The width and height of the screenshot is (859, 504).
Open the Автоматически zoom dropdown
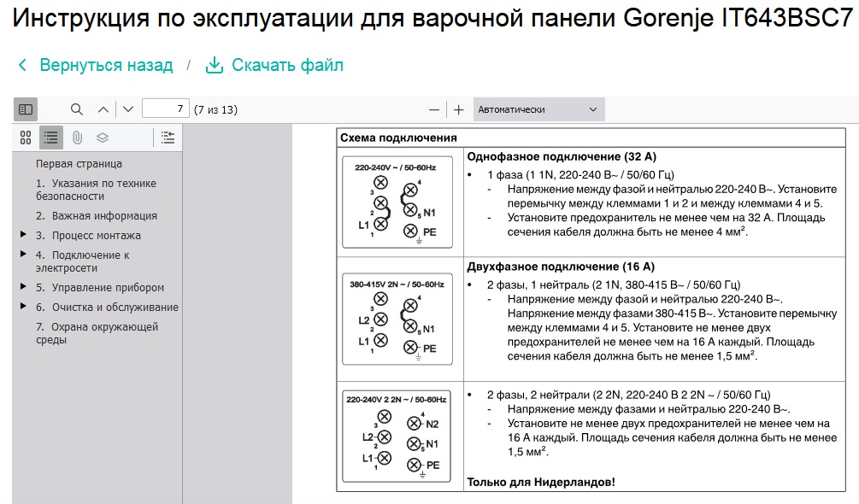click(538, 109)
